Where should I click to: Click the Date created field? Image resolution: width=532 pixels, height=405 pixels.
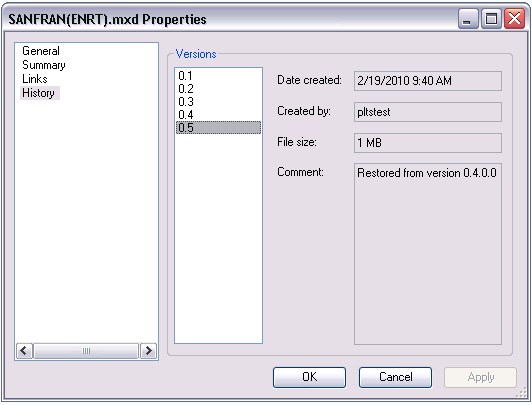pos(428,81)
